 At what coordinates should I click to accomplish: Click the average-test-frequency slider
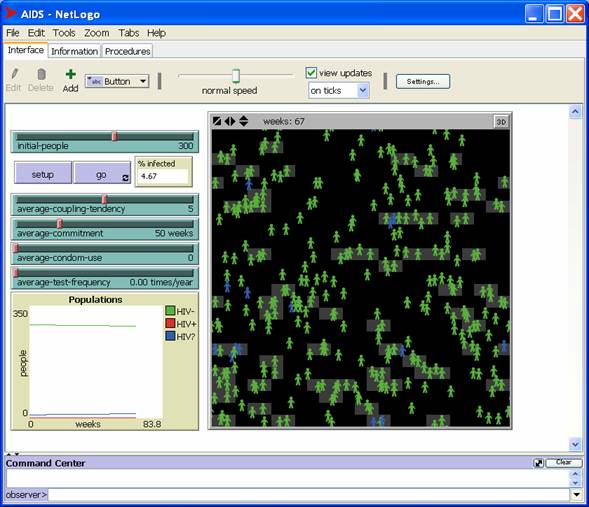click(105, 278)
